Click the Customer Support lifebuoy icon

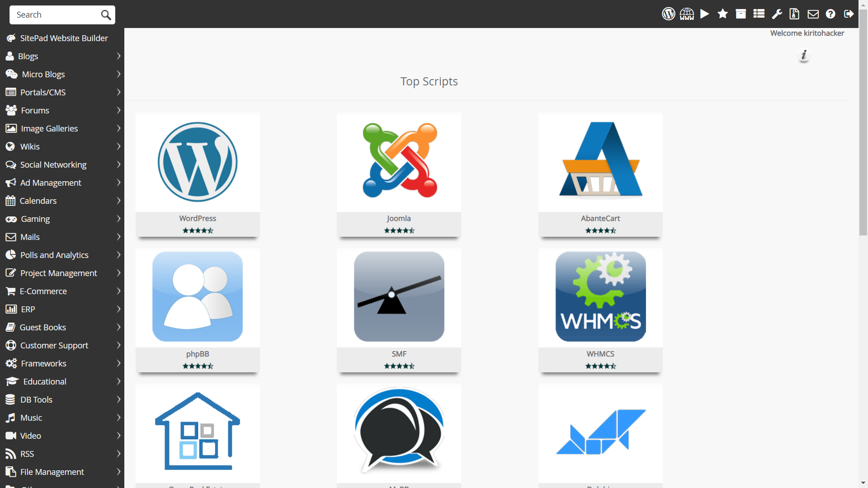pos(11,345)
